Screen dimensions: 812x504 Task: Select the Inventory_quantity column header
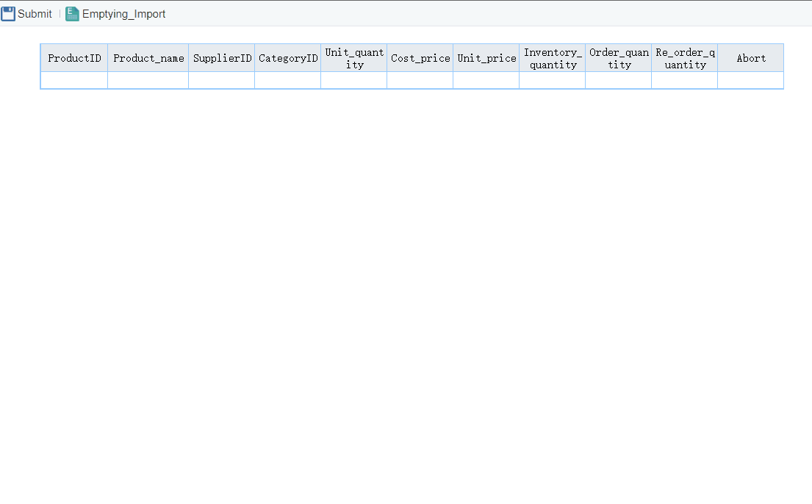(552, 58)
